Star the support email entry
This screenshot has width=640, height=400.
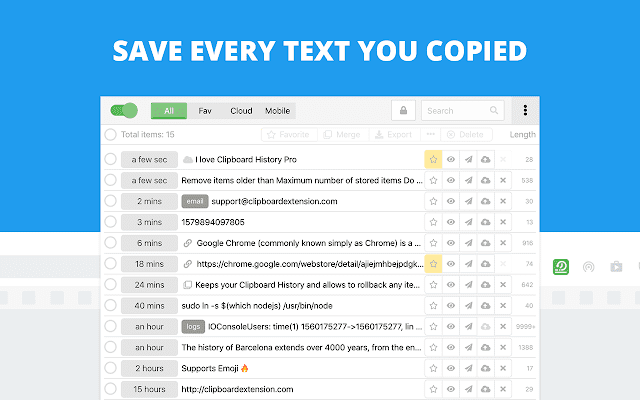click(433, 201)
